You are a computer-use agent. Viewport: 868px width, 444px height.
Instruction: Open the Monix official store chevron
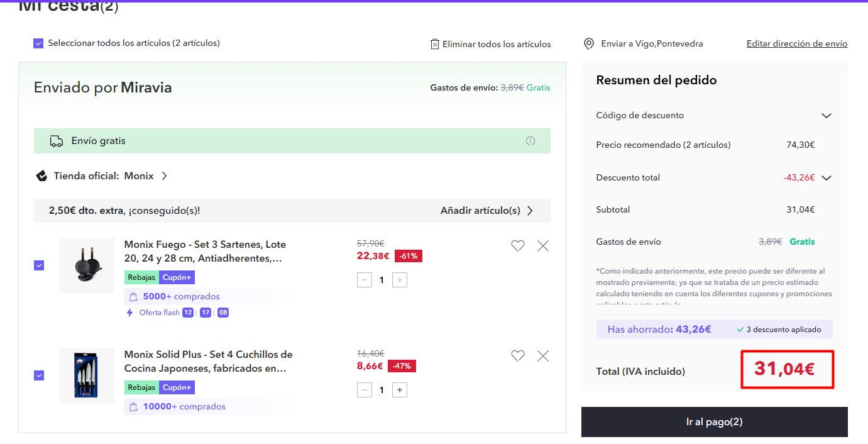click(165, 176)
